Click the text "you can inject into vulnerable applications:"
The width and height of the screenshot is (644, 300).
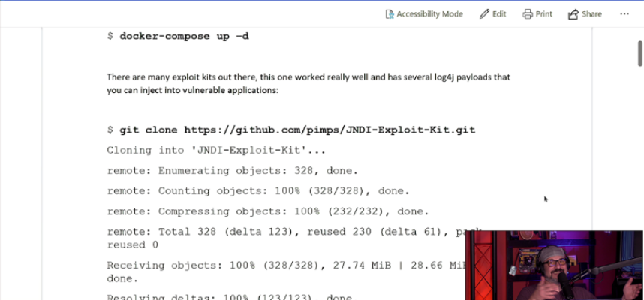(x=193, y=90)
